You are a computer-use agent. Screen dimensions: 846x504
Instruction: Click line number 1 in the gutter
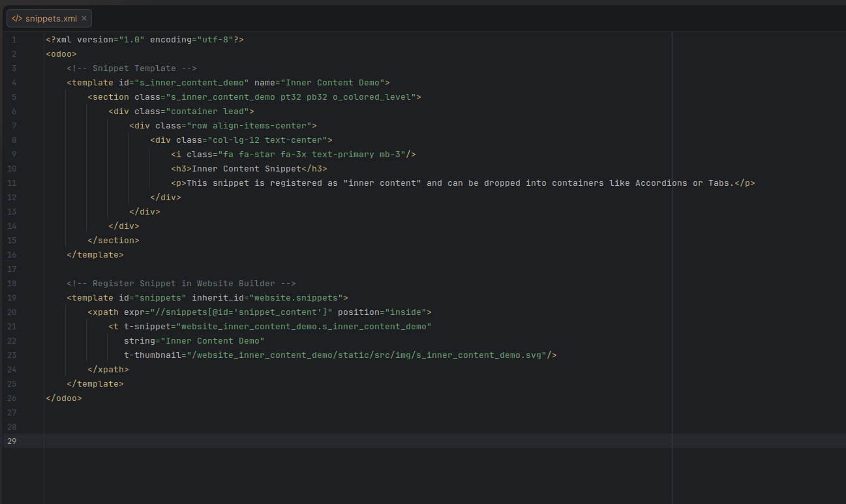[x=14, y=40]
